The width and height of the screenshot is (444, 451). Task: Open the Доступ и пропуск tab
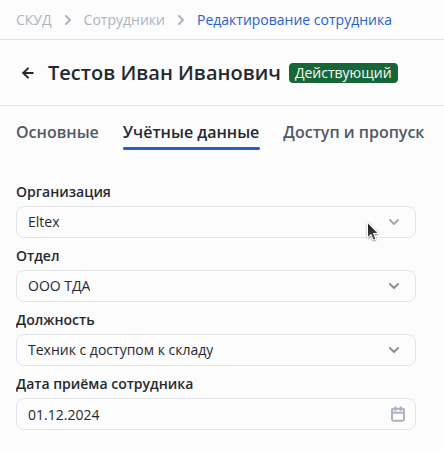click(x=354, y=133)
